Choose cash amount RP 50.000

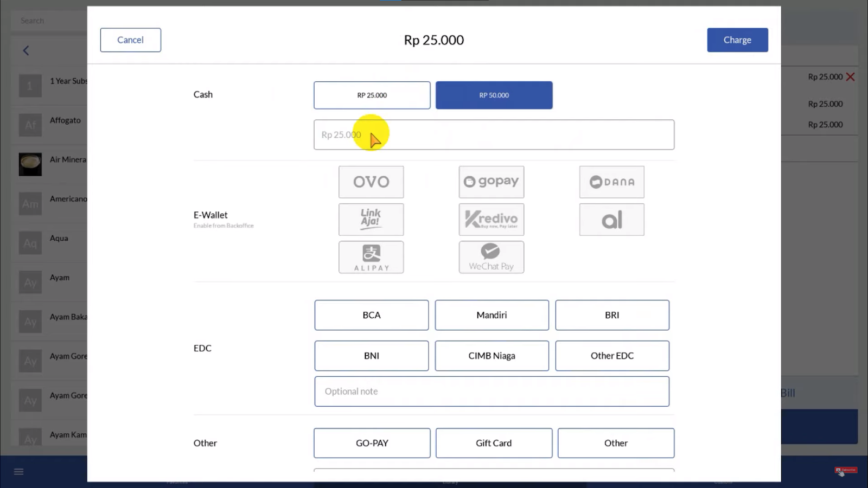point(494,95)
